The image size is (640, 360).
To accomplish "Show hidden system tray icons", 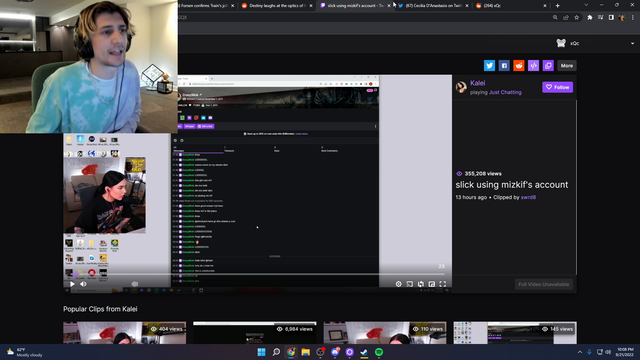I will (x=580, y=352).
